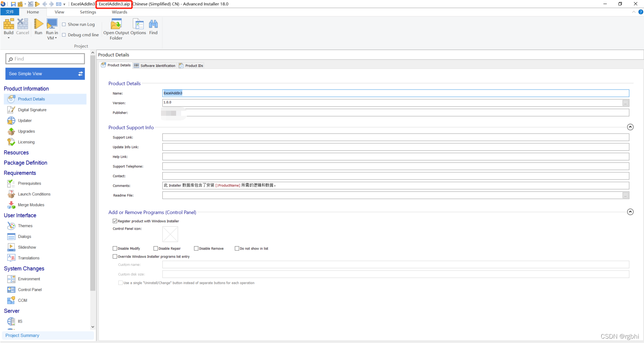
Task: Open the IIS server page
Action: tap(20, 321)
